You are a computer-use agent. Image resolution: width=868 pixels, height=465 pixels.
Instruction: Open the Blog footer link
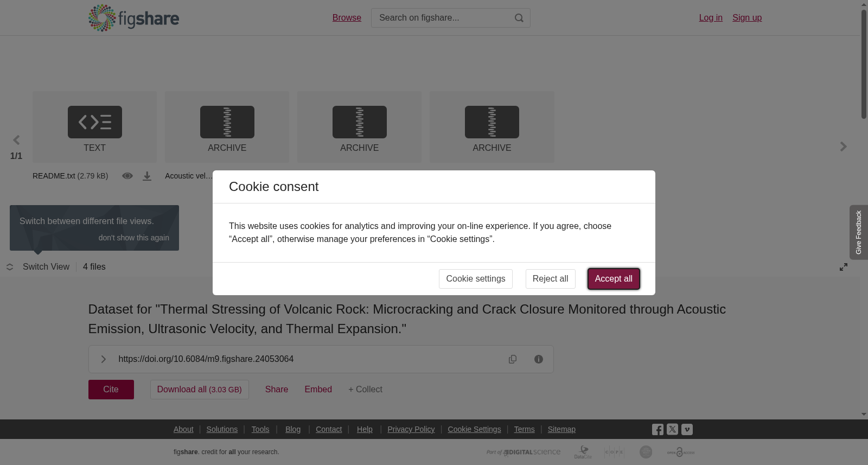tap(293, 429)
